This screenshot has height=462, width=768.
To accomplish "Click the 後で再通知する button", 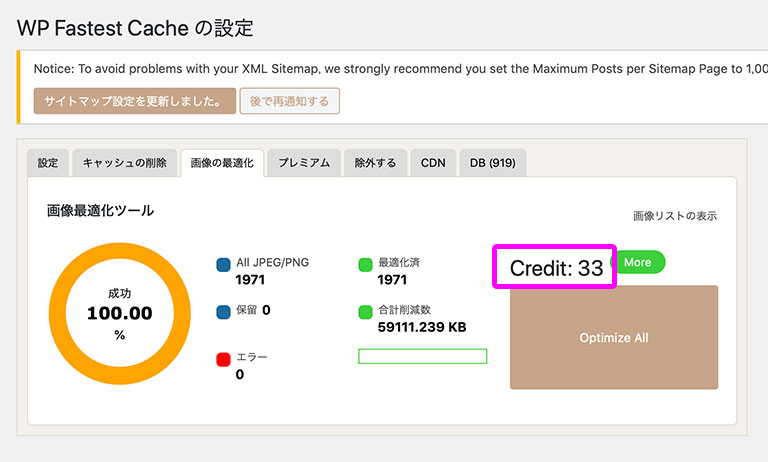I will click(x=289, y=101).
